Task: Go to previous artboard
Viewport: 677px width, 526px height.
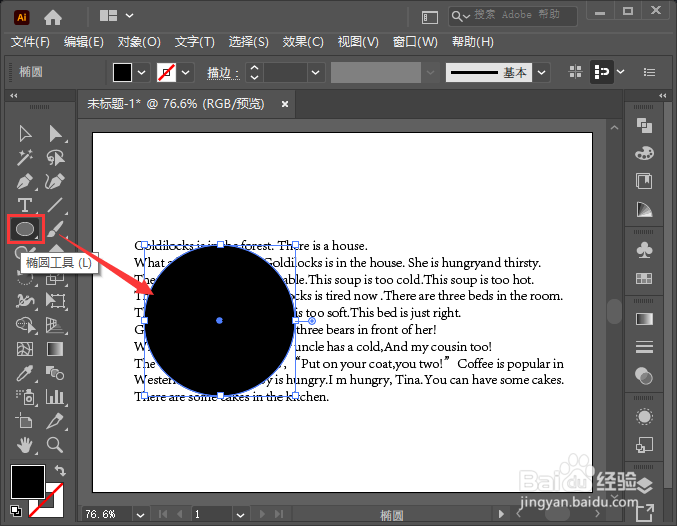Action: pos(179,514)
